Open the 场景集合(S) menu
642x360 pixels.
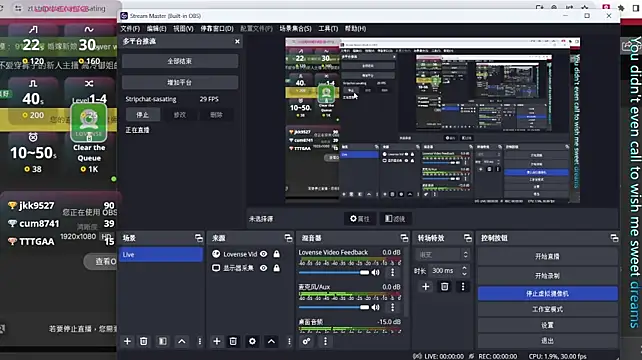point(295,29)
